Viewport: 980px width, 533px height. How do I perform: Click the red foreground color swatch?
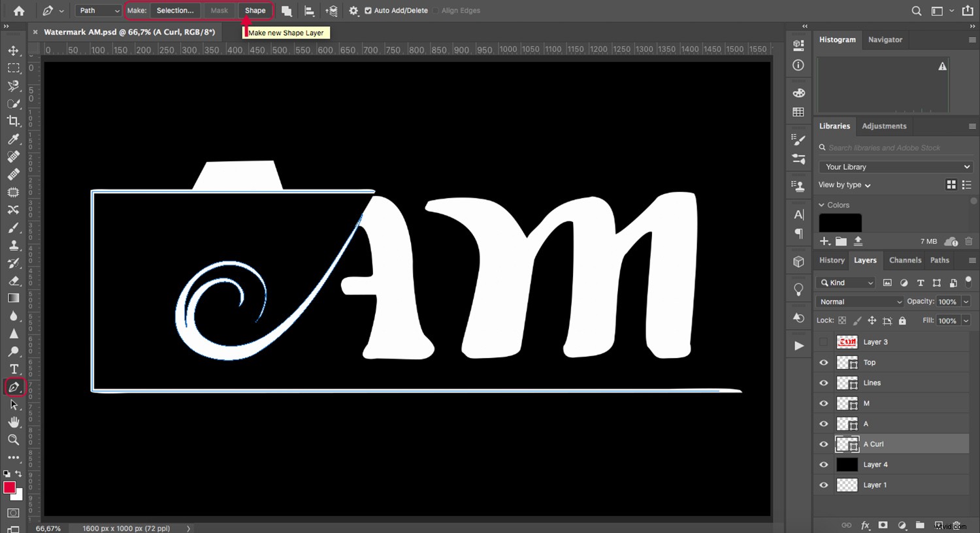(x=10, y=487)
